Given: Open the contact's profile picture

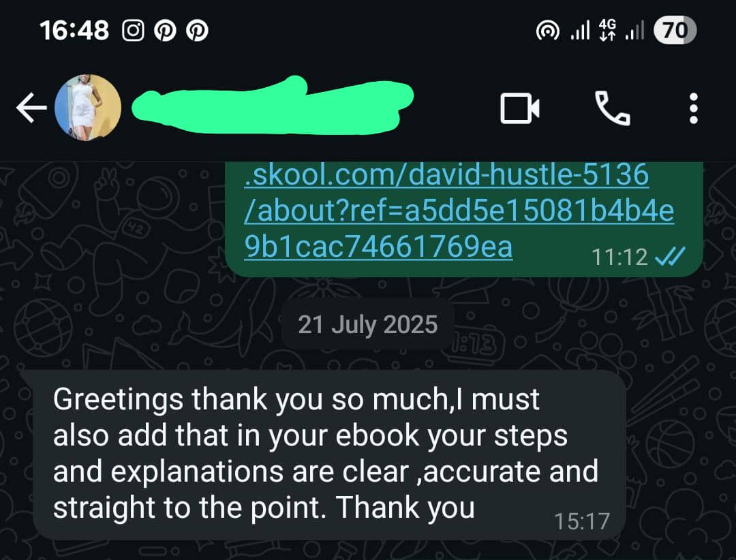Looking at the screenshot, I should pyautogui.click(x=88, y=108).
